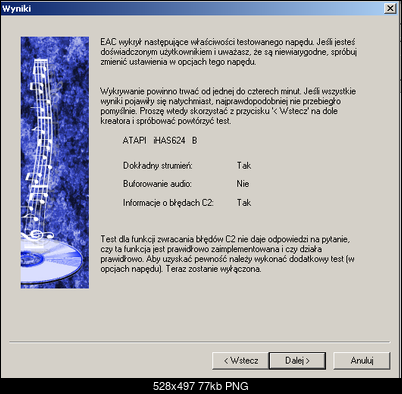Image resolution: width=402 pixels, height=394 pixels.
Task: Click the 'Informacje o błędach C2:' label
Action: coord(168,203)
